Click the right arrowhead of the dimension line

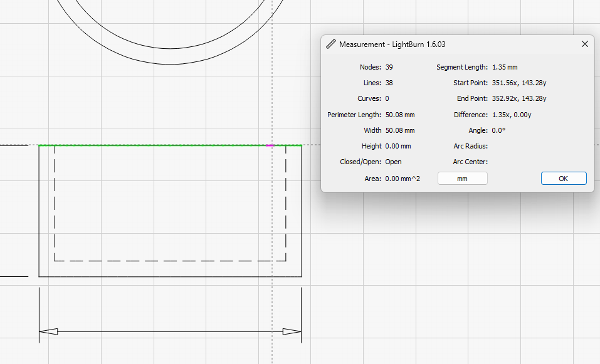[292, 331]
